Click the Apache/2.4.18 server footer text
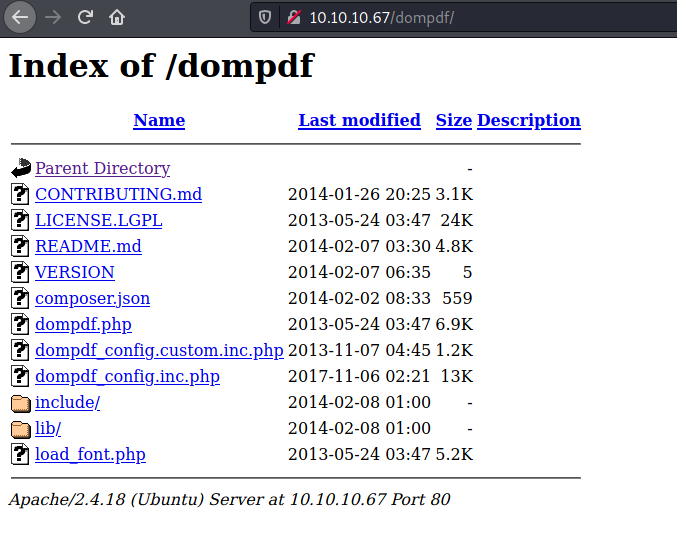Viewport: 677px width, 536px height. coord(229,499)
